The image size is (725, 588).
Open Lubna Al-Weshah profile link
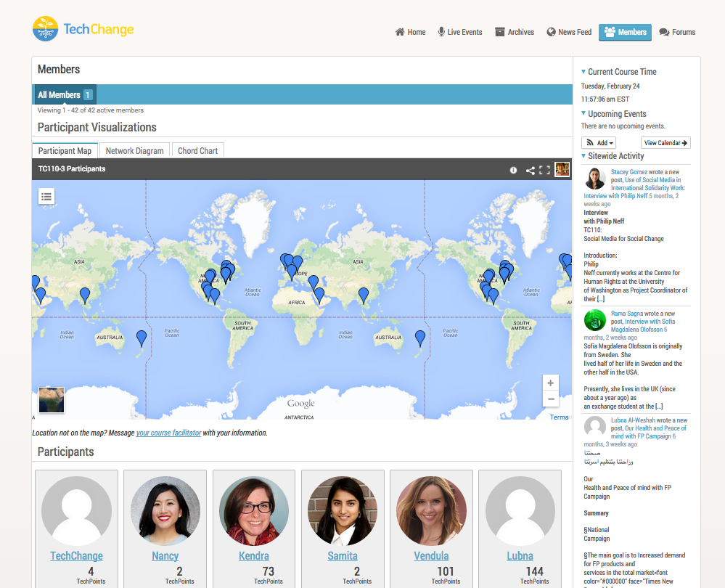(633, 420)
